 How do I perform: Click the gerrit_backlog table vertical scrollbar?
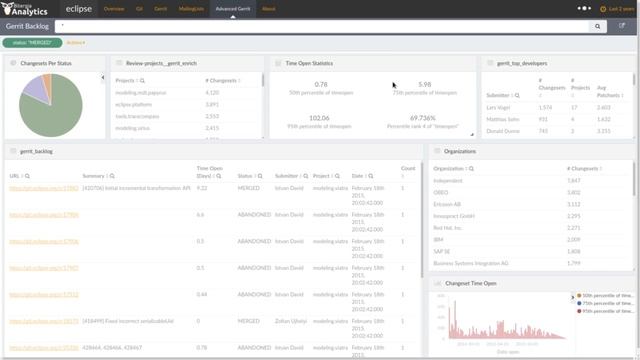(x=422, y=220)
